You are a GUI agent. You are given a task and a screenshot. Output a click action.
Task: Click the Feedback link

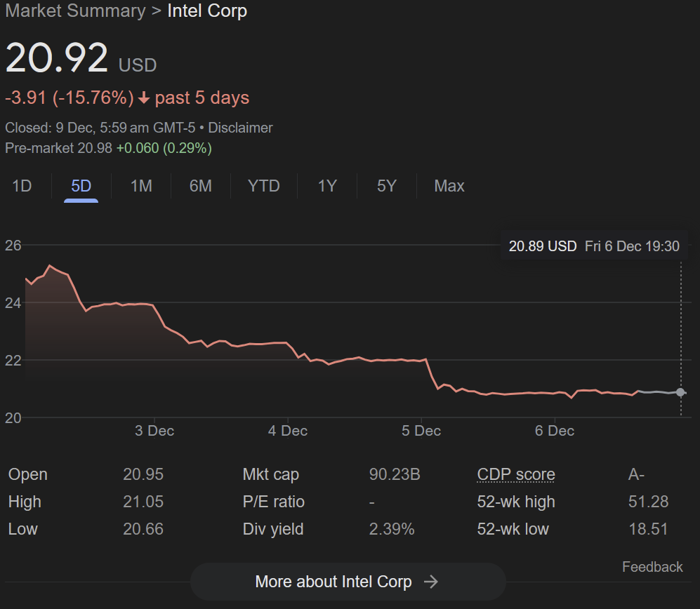click(652, 567)
